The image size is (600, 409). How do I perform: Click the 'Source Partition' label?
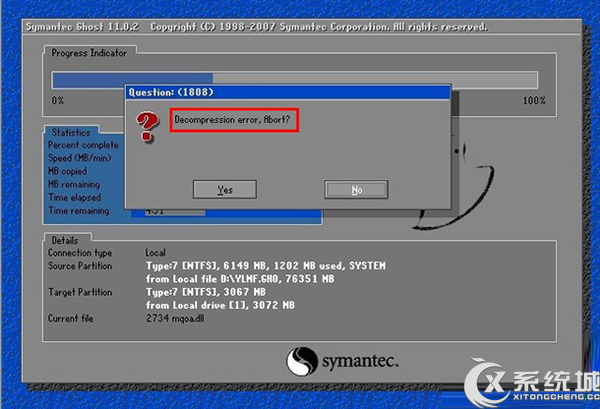click(80, 266)
